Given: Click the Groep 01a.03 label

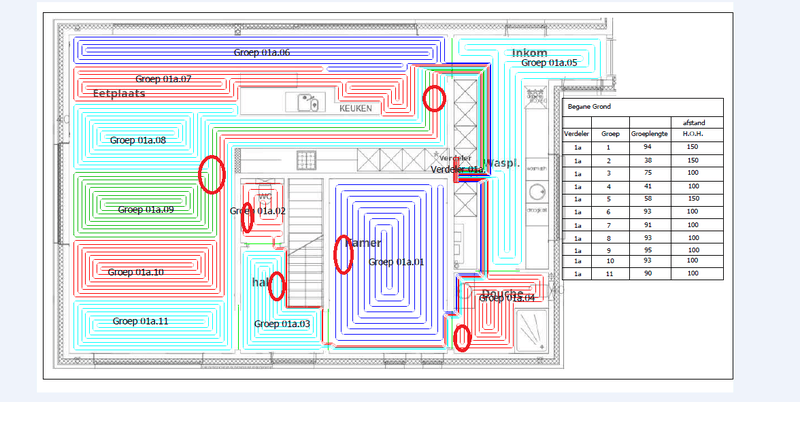Looking at the screenshot, I should pyautogui.click(x=282, y=324).
